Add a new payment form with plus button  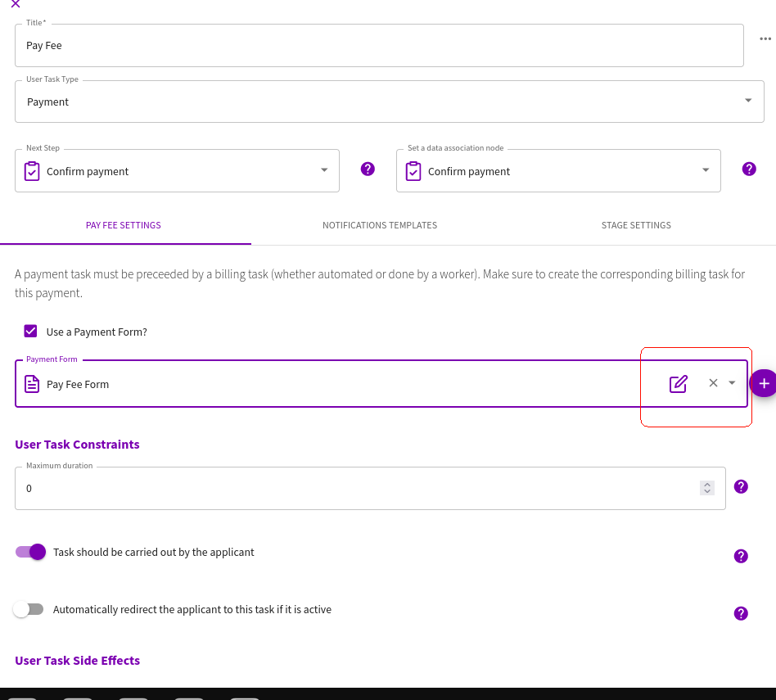point(764,383)
